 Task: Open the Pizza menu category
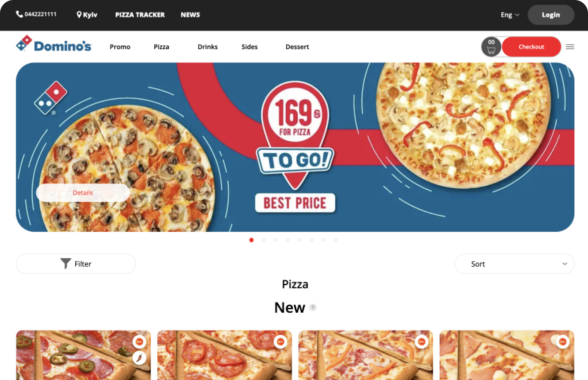point(161,47)
